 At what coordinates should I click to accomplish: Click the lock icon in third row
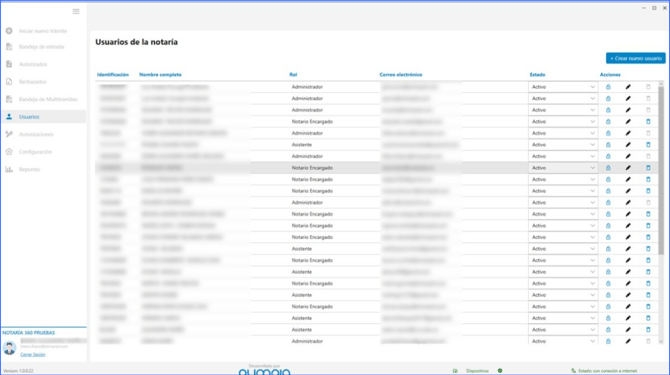[x=608, y=110]
